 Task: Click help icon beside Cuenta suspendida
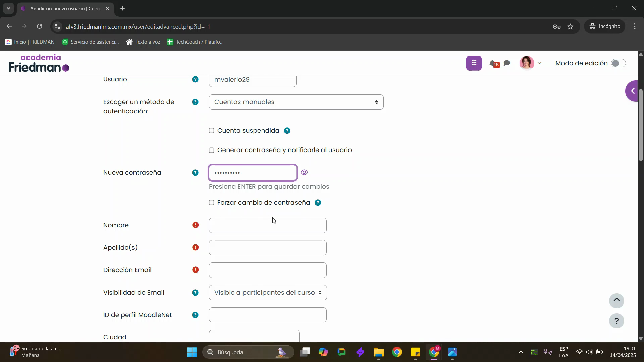(x=287, y=131)
